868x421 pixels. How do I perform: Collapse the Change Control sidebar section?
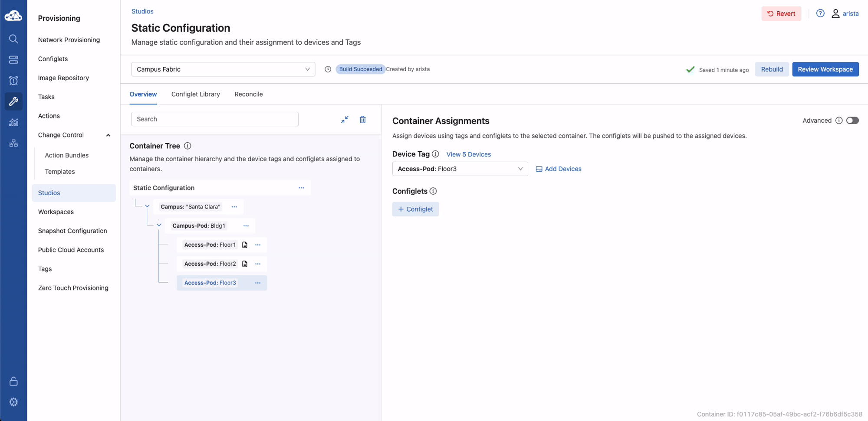(x=108, y=135)
